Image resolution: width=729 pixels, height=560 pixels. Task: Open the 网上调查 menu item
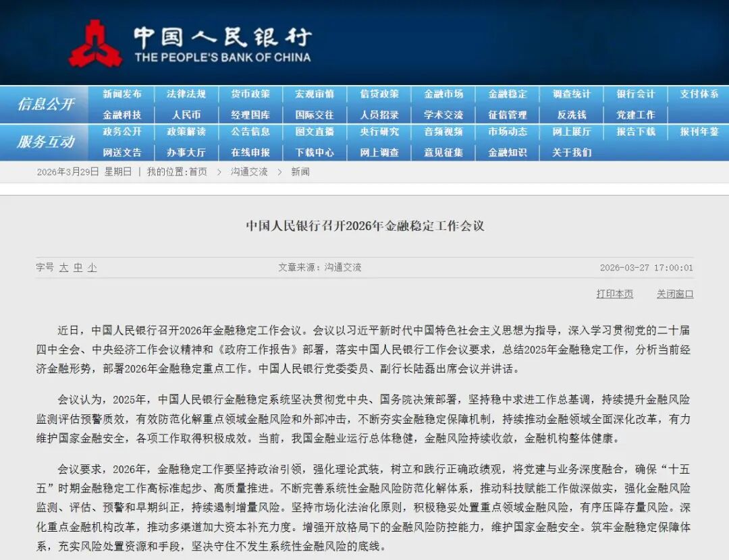379,152
